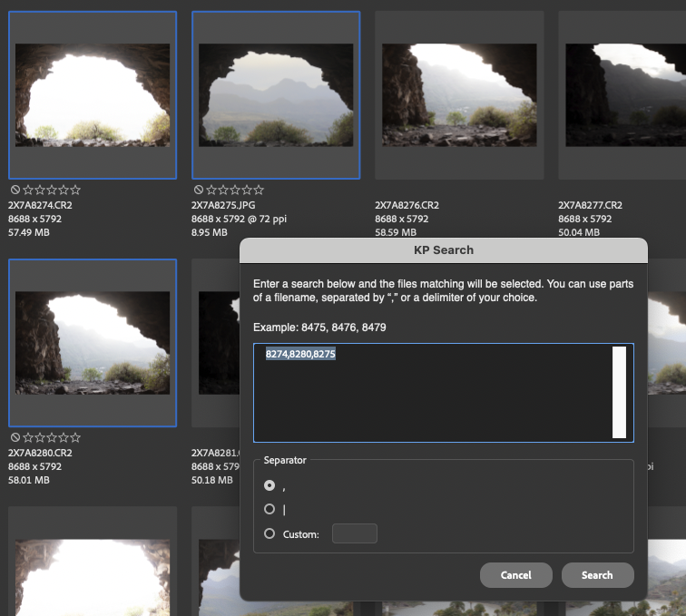686x616 pixels.
Task: Select thumbnail of 2X7A8277.CR2
Action: (x=625, y=95)
